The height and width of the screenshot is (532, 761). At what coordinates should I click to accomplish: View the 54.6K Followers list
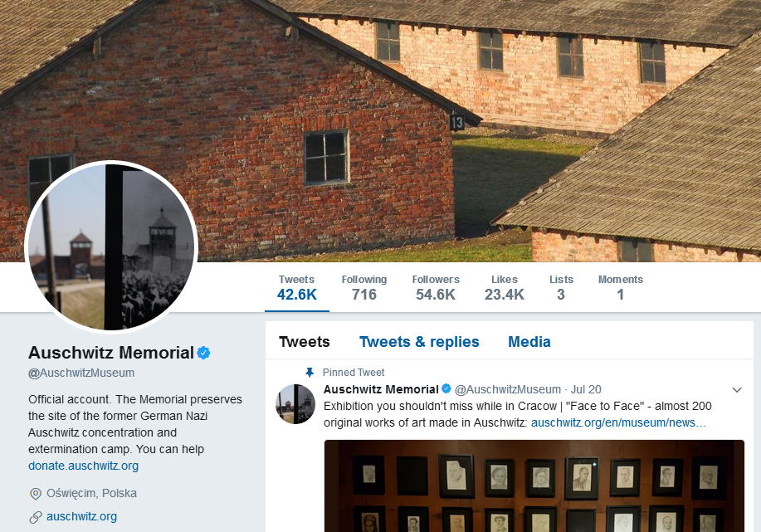tap(436, 287)
